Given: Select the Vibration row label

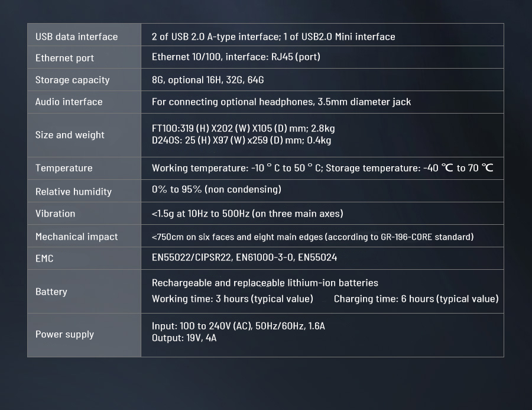Looking at the screenshot, I should tap(55, 214).
